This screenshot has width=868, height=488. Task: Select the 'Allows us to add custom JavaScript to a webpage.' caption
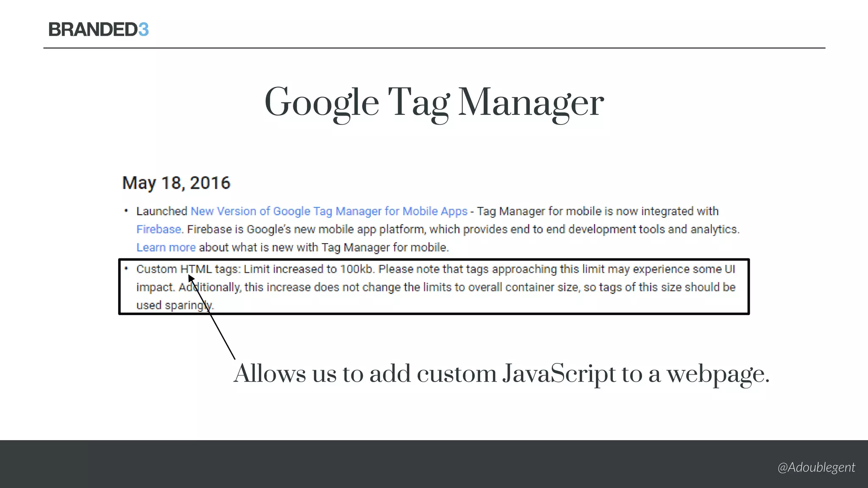tap(501, 374)
